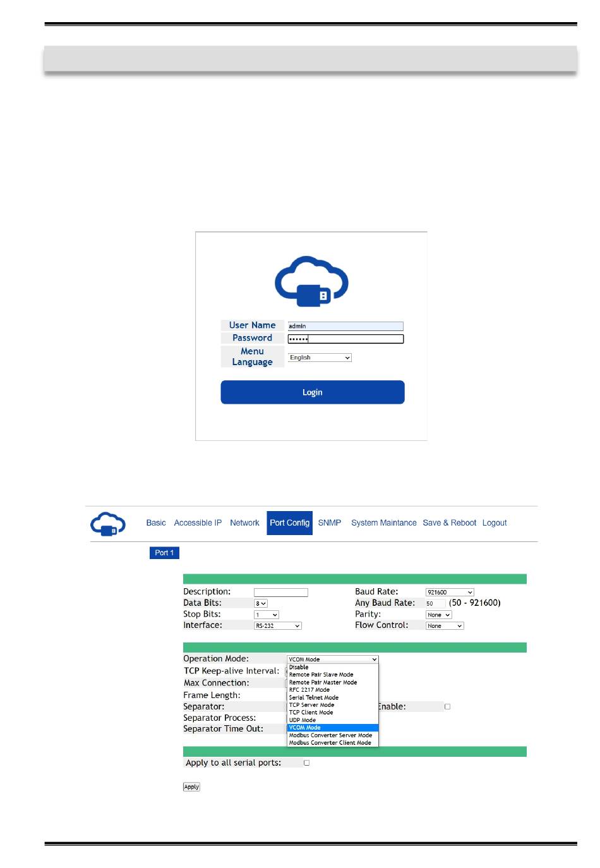Image resolution: width=600 pixels, height=868 pixels.
Task: Toggle the Enable checkbox in the Separator row
Action: click(x=448, y=707)
